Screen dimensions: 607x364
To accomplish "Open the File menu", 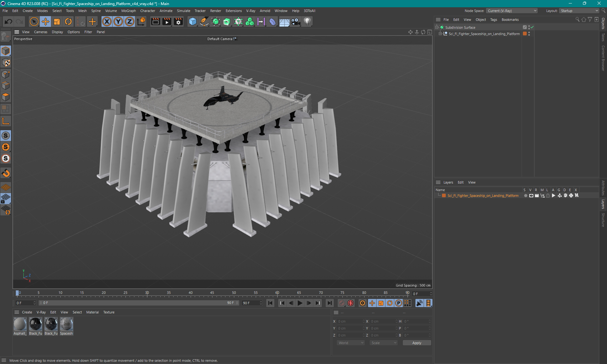I will (x=5, y=11).
